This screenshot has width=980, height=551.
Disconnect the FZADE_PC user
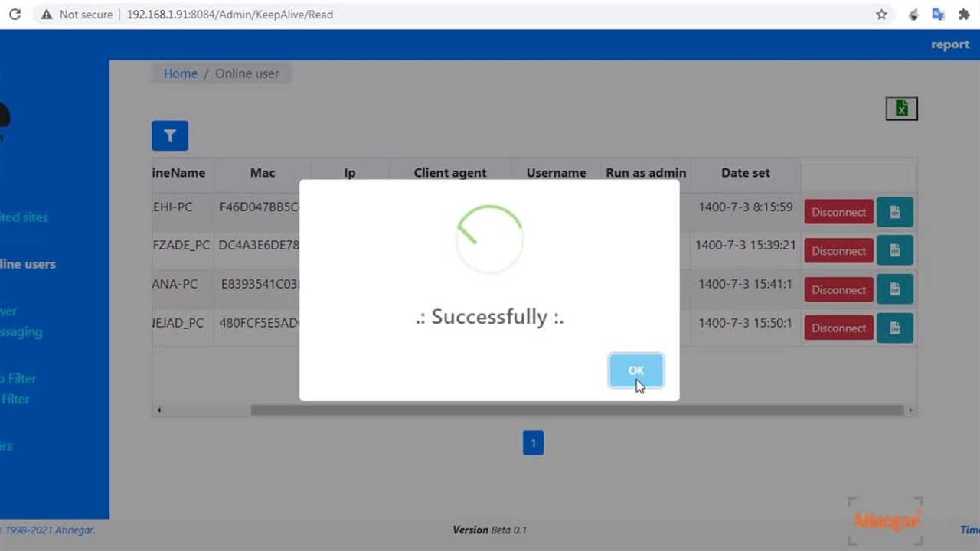point(838,251)
